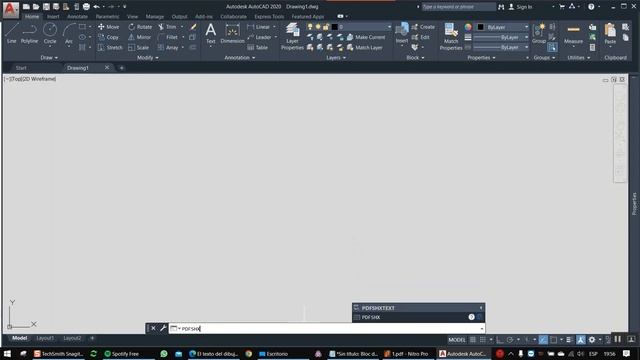This screenshot has width=640, height=360.
Task: Select the Text annotation tool
Action: 211,33
